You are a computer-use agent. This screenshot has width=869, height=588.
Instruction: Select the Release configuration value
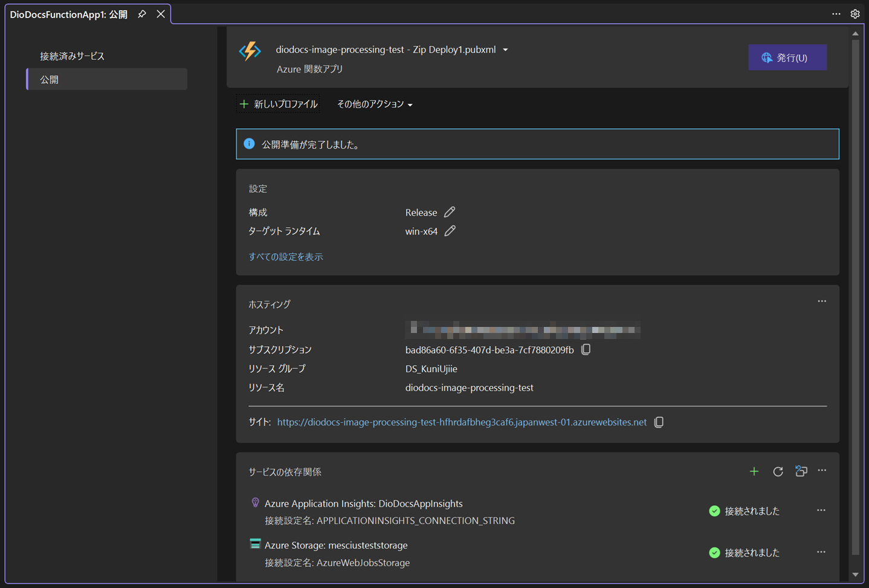(x=421, y=213)
